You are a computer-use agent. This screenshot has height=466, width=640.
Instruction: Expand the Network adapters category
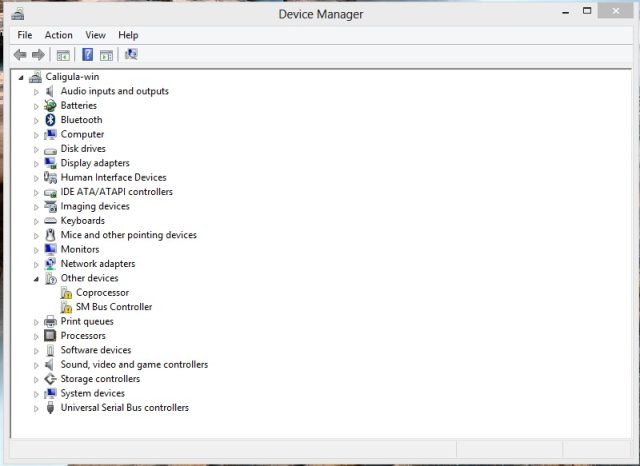pyautogui.click(x=36, y=264)
